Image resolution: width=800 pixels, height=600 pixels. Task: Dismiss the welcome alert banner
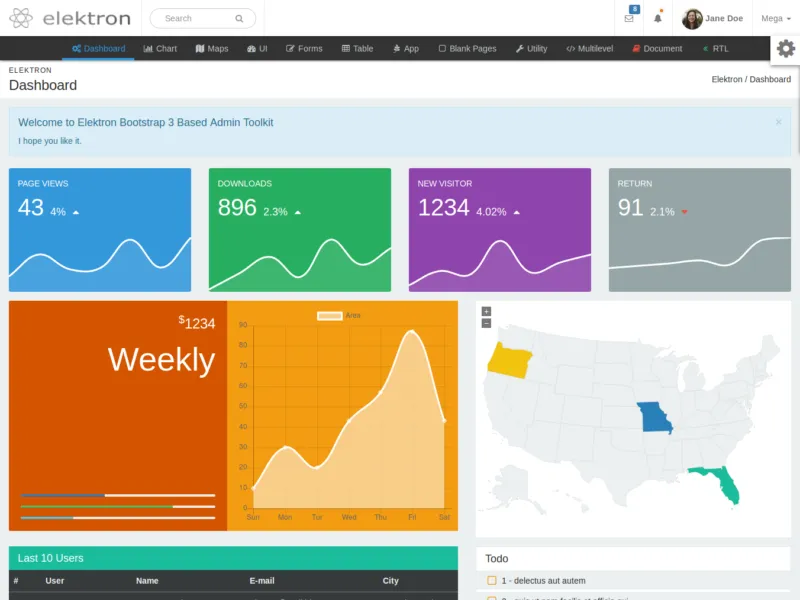click(779, 122)
